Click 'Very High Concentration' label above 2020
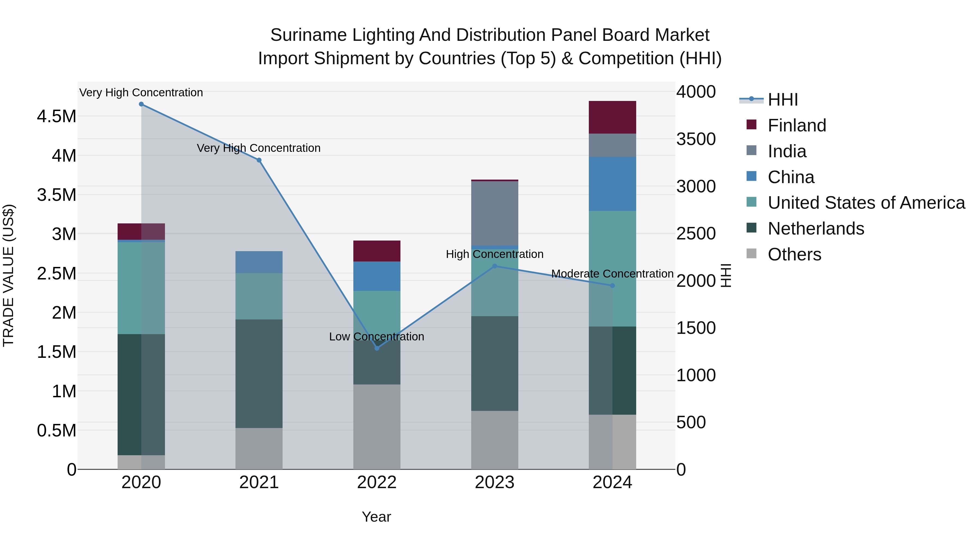Screen dimensions: 980x551 click(141, 93)
